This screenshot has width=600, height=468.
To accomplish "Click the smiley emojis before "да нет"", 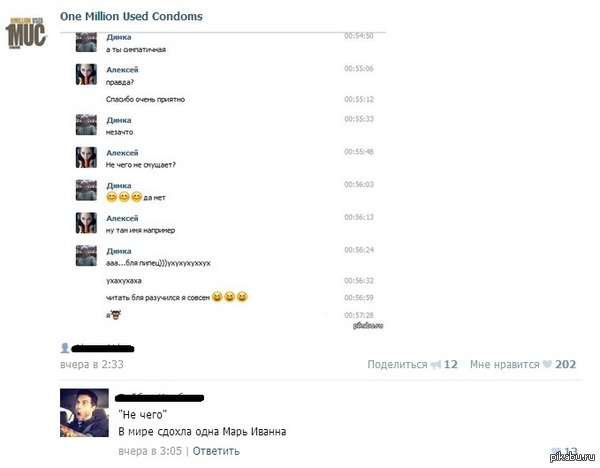I will point(124,197).
